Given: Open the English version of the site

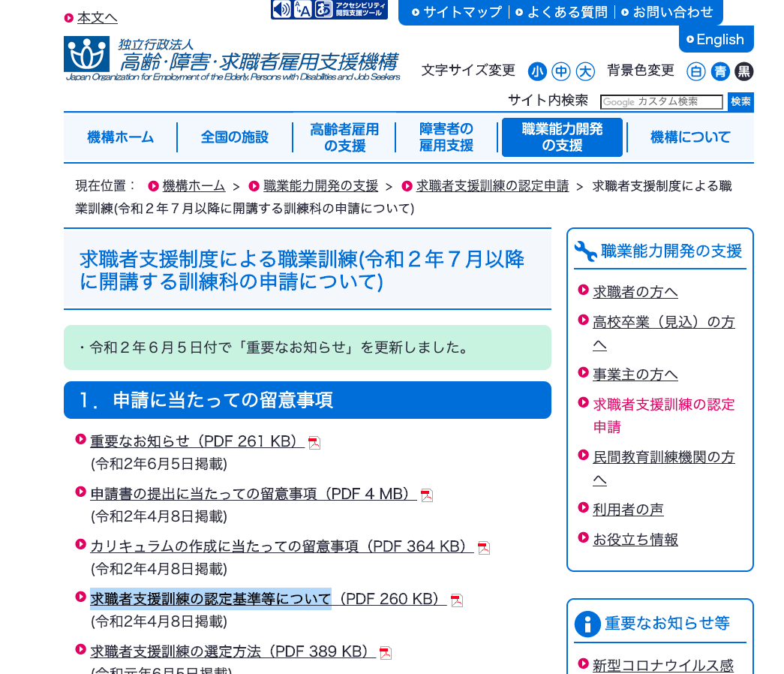Looking at the screenshot, I should pos(716,38).
